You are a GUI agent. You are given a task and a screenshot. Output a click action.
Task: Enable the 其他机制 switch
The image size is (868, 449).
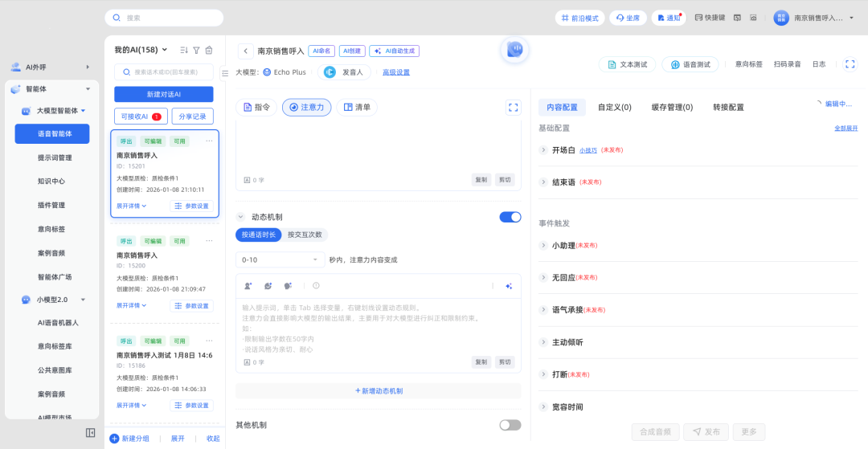[510, 425]
